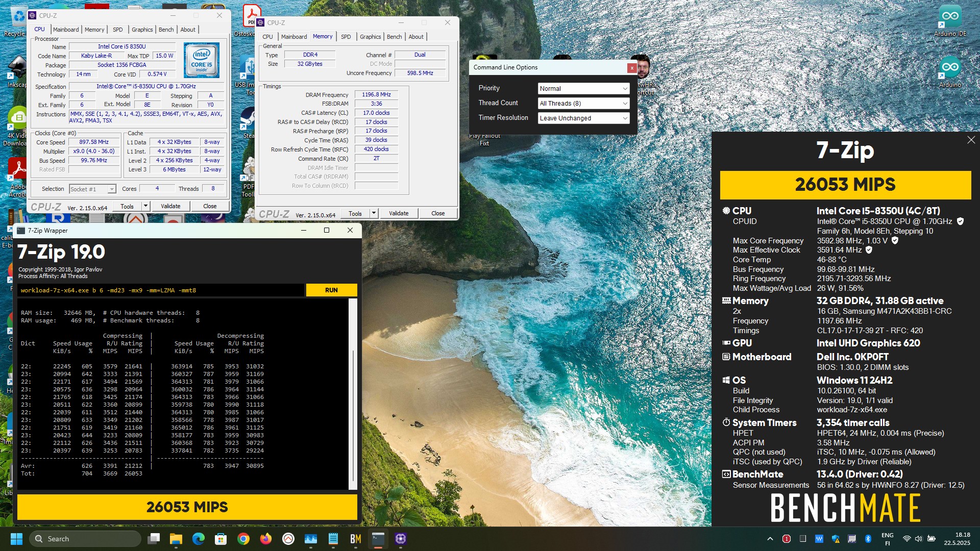Close the Command Line Options dialog
Image resolution: width=980 pixels, height=551 pixels.
tap(631, 67)
